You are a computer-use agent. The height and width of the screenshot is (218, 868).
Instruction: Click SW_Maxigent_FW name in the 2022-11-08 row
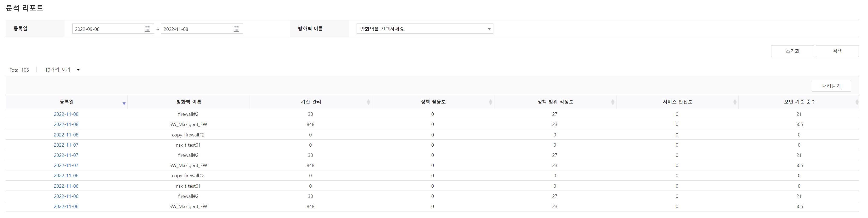188,124
